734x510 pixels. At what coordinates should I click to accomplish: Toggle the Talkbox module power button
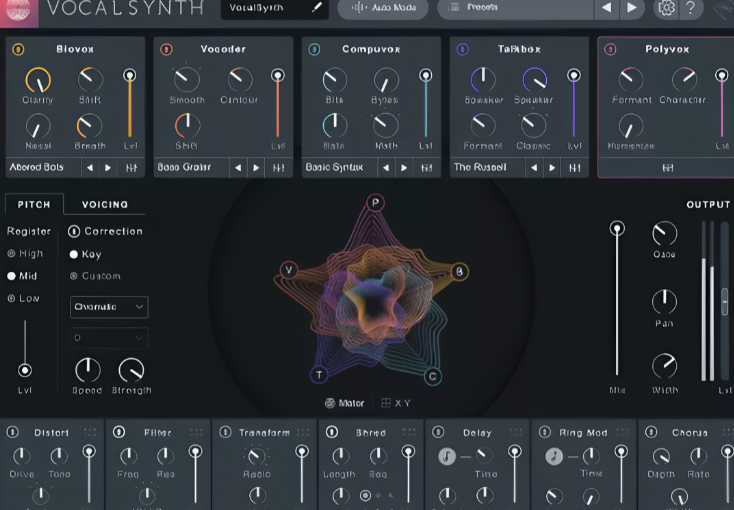(x=462, y=49)
